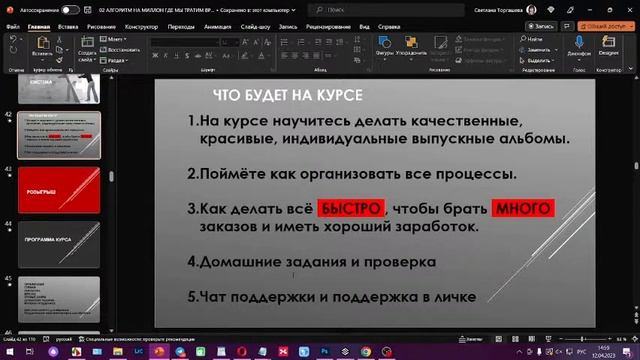Apply strikethrough formatting
This screenshot has height=360, width=640.
coord(198,56)
